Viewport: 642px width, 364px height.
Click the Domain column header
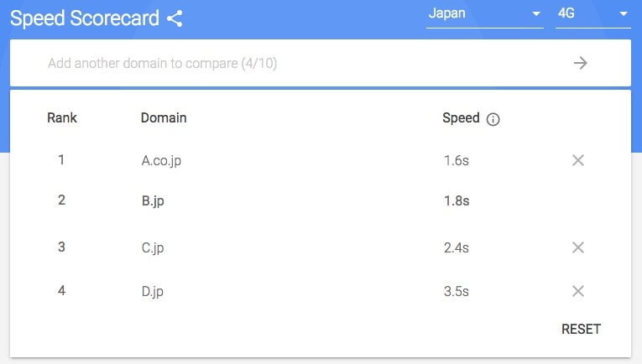(164, 117)
